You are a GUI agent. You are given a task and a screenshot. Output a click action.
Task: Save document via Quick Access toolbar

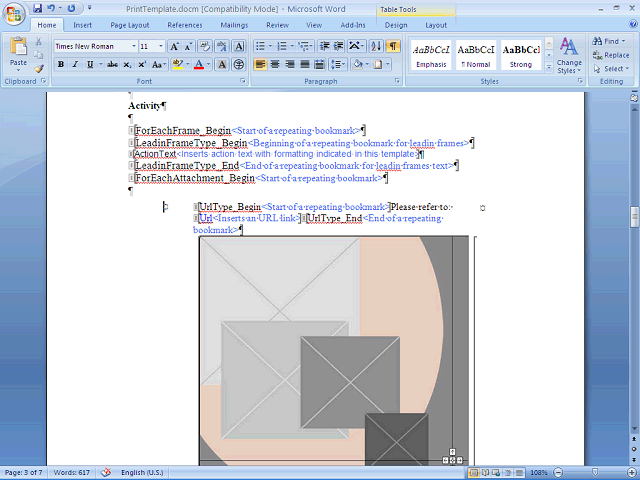coord(38,8)
